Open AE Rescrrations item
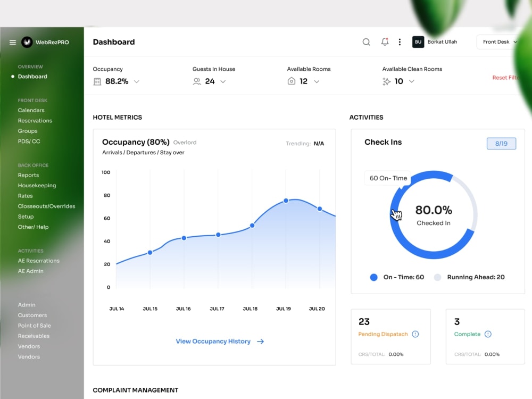Viewport: 532px width, 399px height. pyautogui.click(x=39, y=261)
